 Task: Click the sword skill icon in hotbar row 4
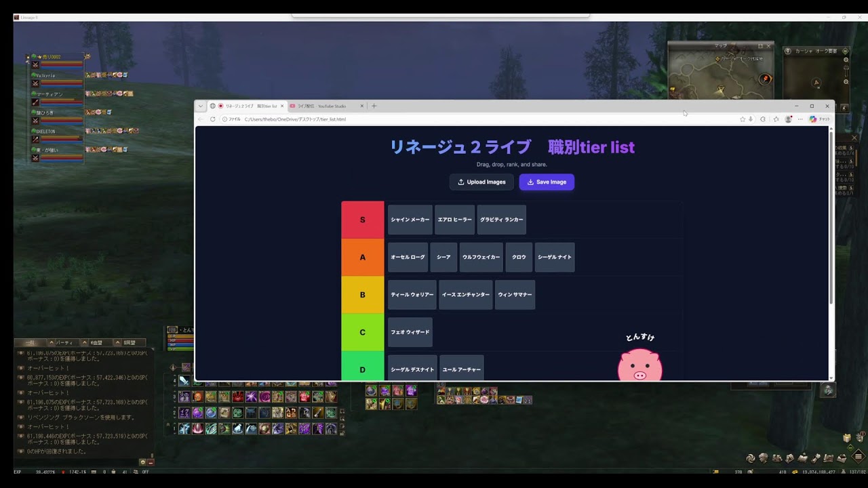click(x=184, y=381)
